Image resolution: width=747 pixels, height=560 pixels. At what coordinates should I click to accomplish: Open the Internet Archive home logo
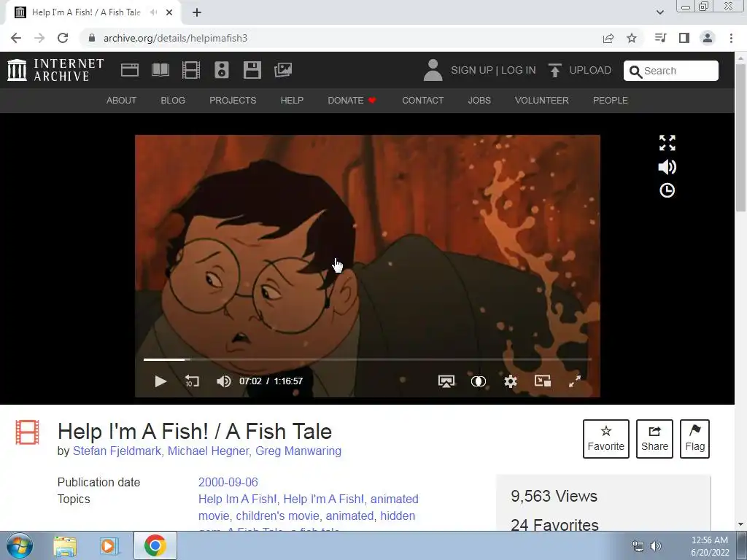[55, 70]
